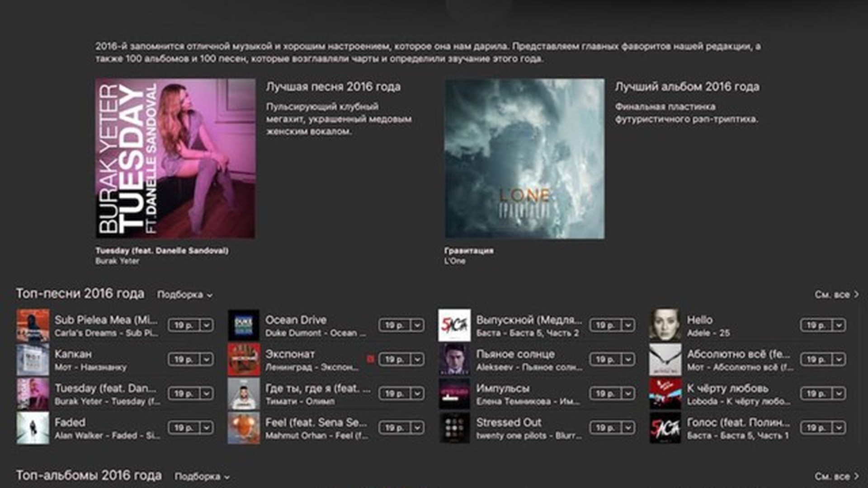This screenshot has height=488, width=868.
Task: Click the Лучшая песня 2016 года heading
Action: [x=333, y=87]
